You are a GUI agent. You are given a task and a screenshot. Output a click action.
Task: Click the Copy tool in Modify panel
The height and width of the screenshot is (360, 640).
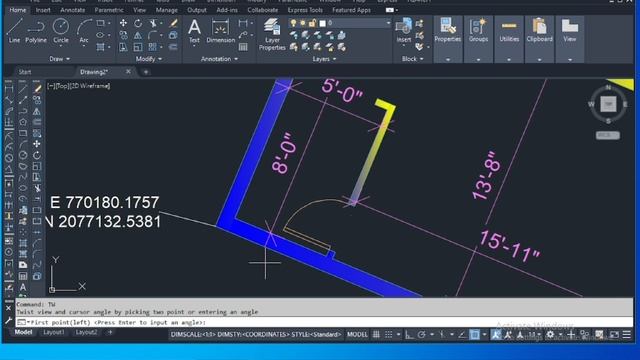123,36
